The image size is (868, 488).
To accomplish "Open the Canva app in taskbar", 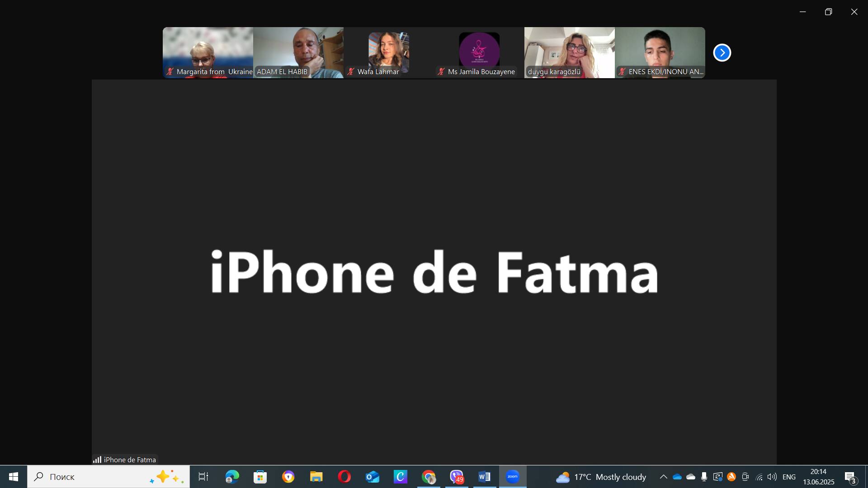I will [x=401, y=477].
